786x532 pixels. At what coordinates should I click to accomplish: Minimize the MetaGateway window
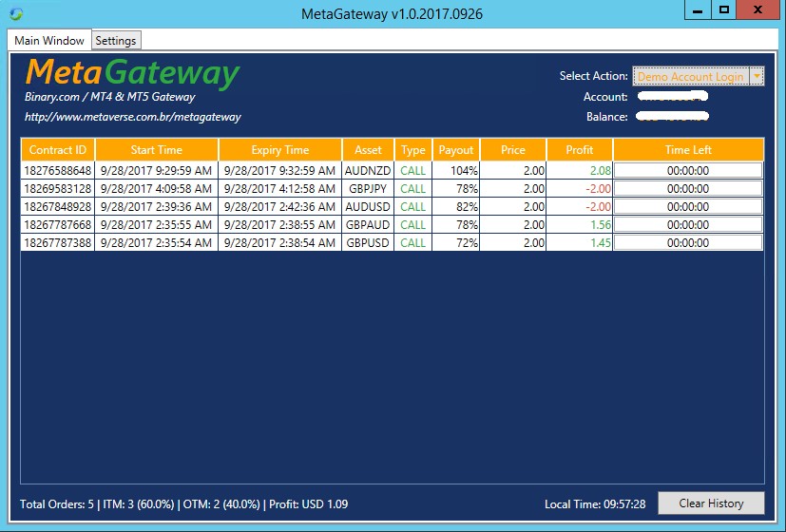click(698, 10)
